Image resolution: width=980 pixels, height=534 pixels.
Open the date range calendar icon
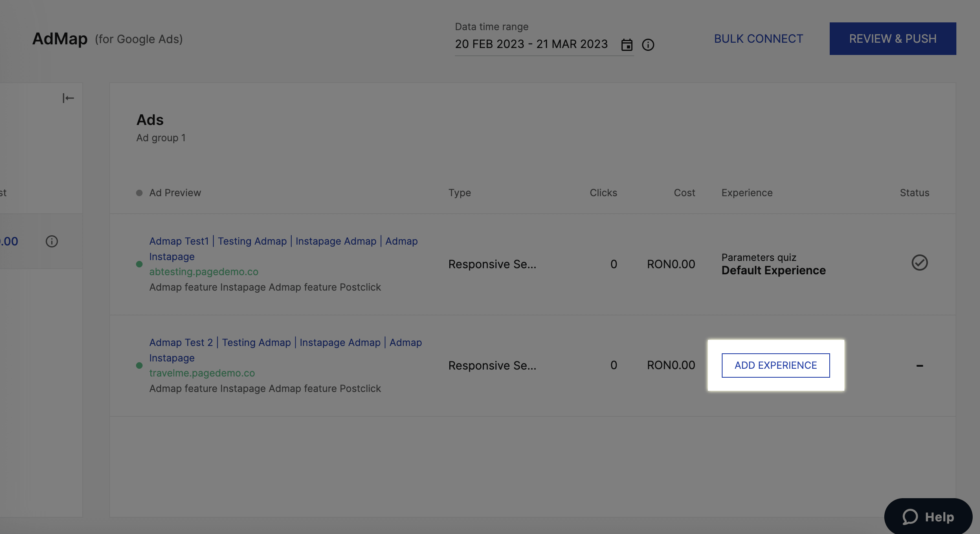point(626,44)
